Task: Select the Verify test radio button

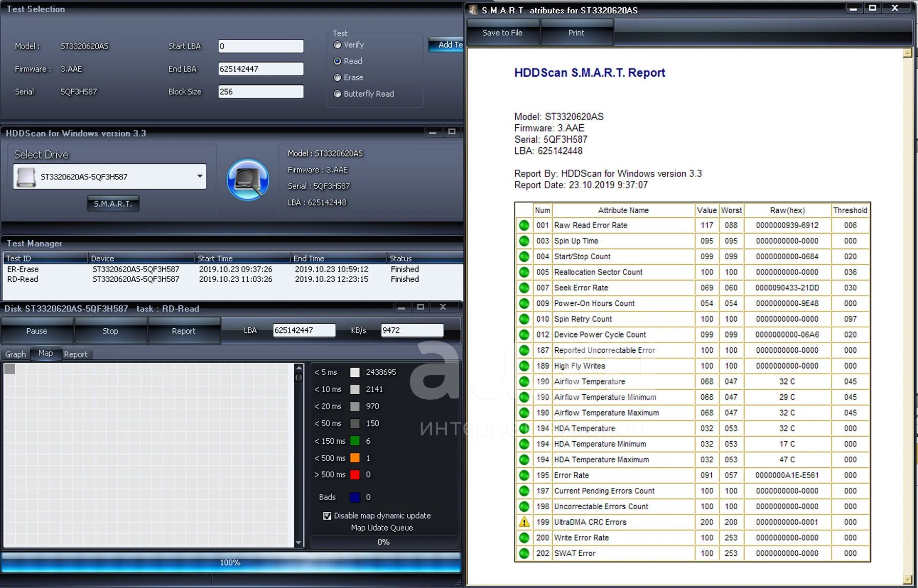Action: [338, 45]
